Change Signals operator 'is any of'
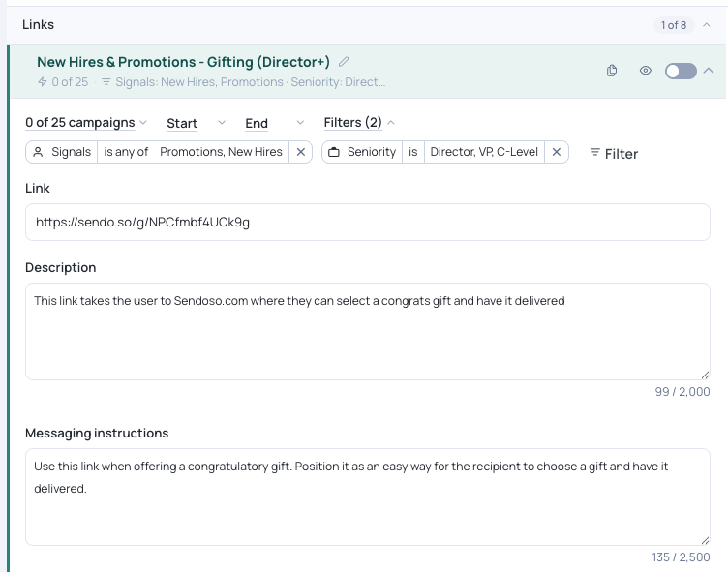Image resolution: width=728 pixels, height=572 pixels. point(126,152)
